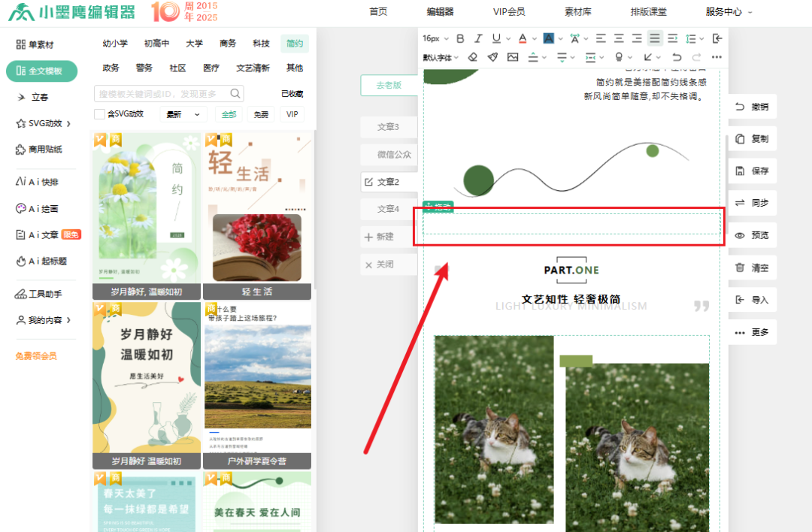Filter templates by VIP

pos(292,114)
